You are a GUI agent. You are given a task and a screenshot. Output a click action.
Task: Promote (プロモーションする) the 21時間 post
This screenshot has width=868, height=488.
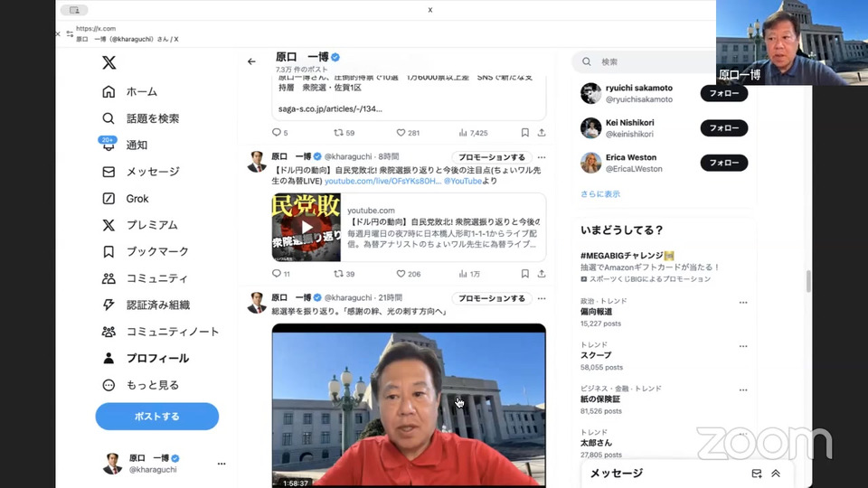click(492, 298)
